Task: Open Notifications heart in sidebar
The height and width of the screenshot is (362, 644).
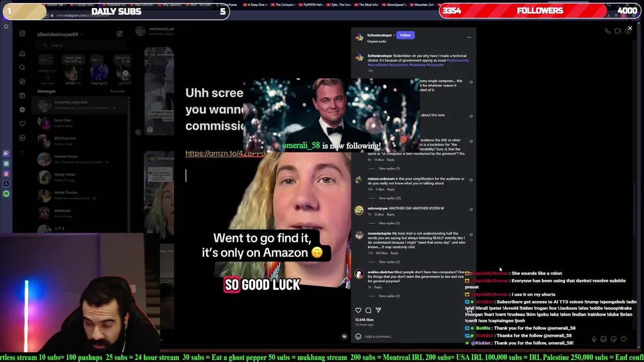Action: click(22, 124)
